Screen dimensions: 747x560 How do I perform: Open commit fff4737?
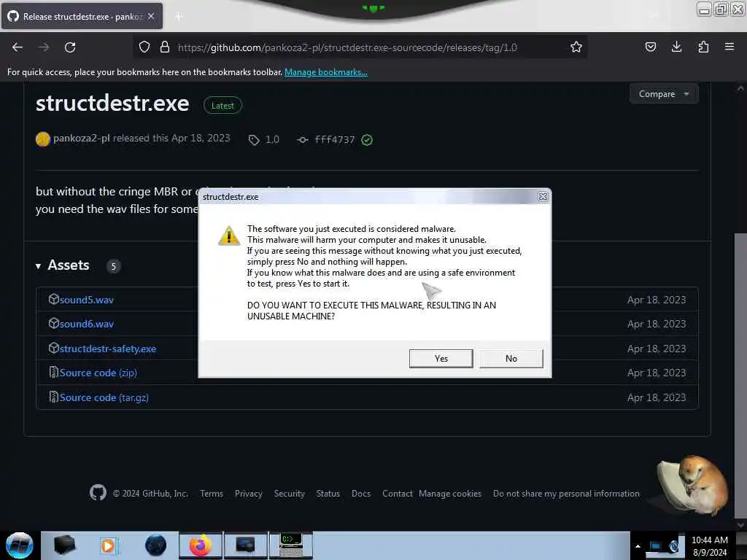tap(334, 139)
